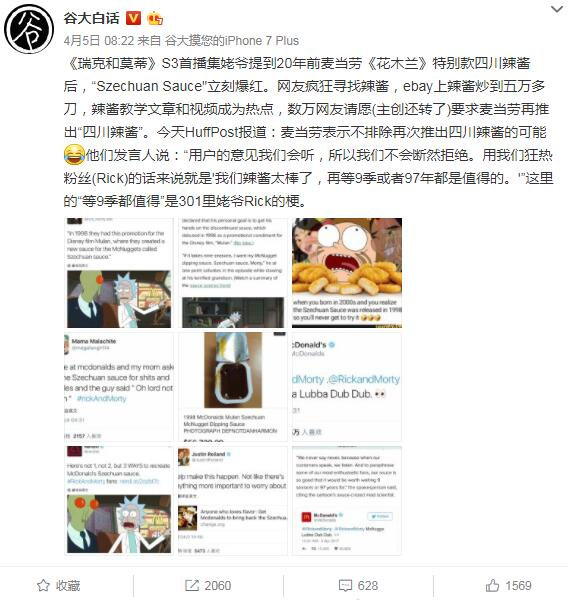Open Szechuan sauce packet photo thumbnail

click(233, 387)
